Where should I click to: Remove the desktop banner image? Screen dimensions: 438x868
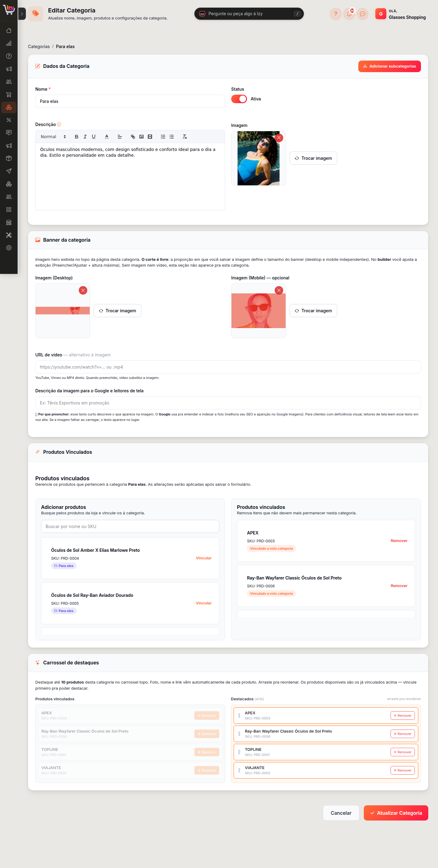[x=83, y=290]
